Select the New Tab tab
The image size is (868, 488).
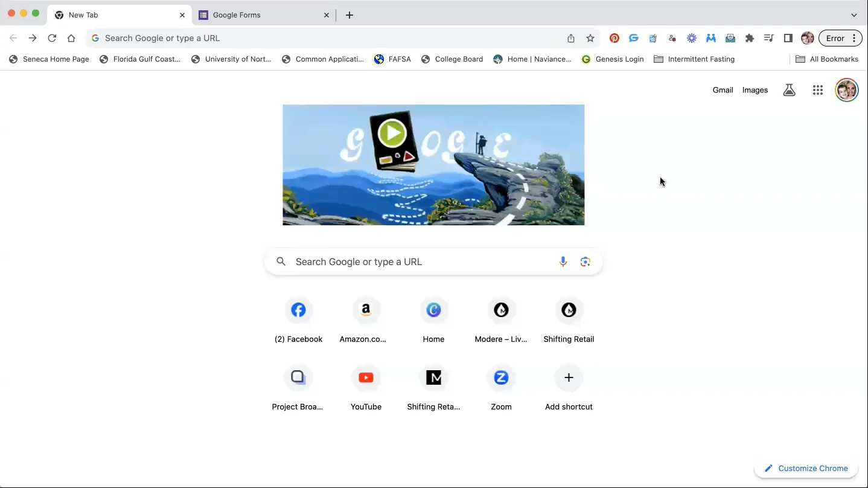click(x=120, y=15)
